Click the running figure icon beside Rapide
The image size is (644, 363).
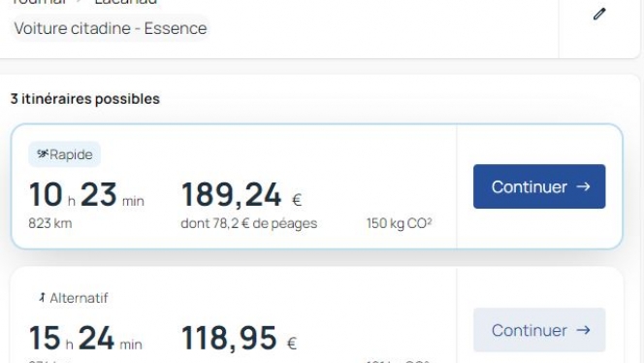click(x=43, y=154)
